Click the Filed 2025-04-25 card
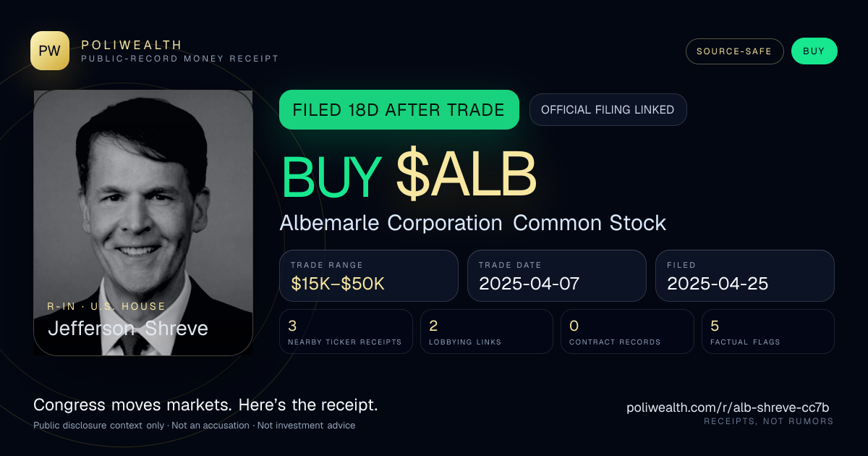 click(744, 276)
